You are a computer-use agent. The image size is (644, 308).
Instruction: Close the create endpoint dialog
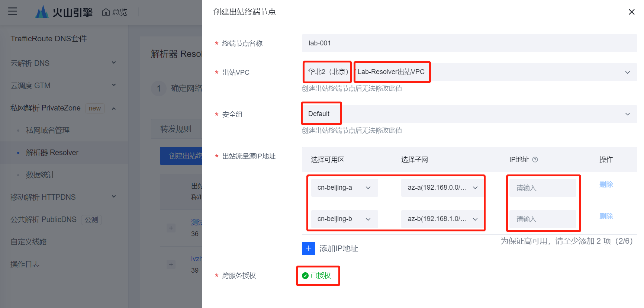[631, 12]
